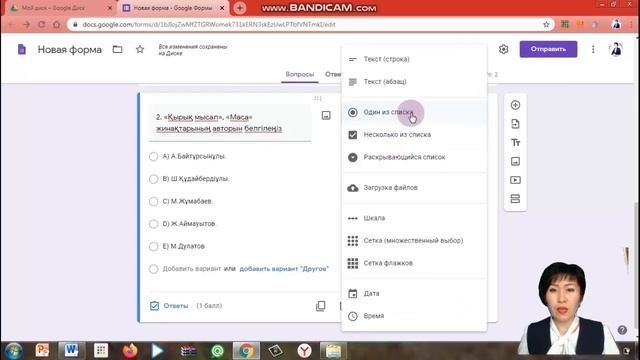
Task: Open the more options three-dot menu
Action: (x=593, y=49)
